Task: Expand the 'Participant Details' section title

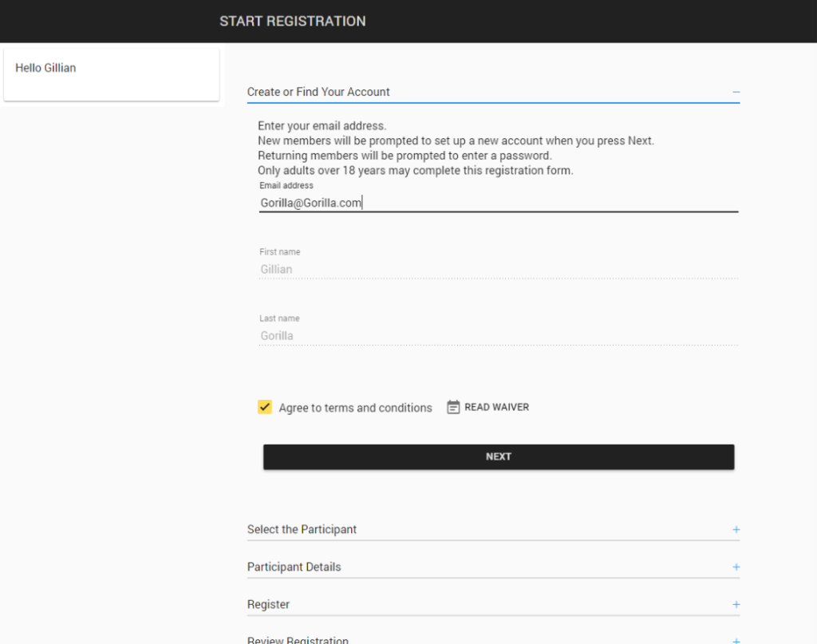Action: click(294, 567)
